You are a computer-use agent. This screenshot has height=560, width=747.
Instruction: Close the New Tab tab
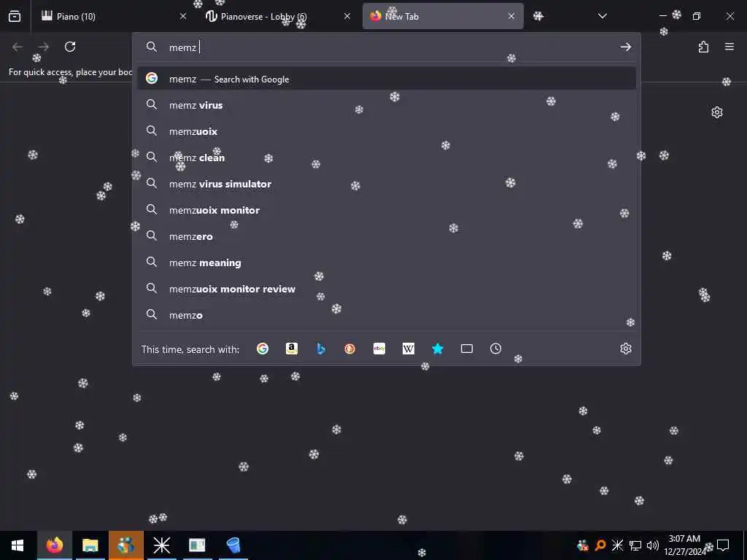click(511, 16)
